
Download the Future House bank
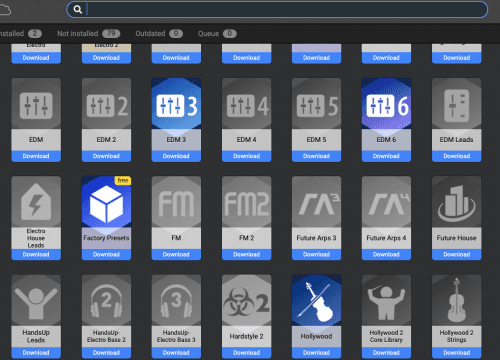pyautogui.click(x=457, y=254)
